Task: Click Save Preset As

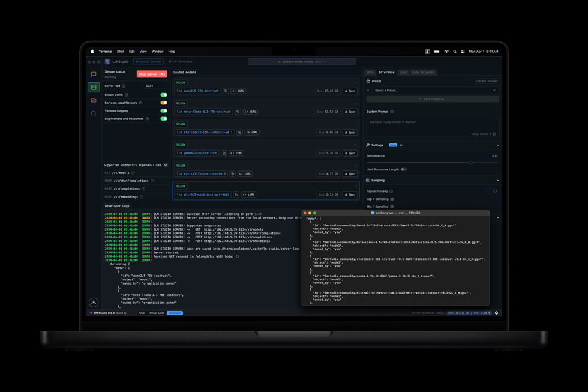Action: pyautogui.click(x=434, y=99)
